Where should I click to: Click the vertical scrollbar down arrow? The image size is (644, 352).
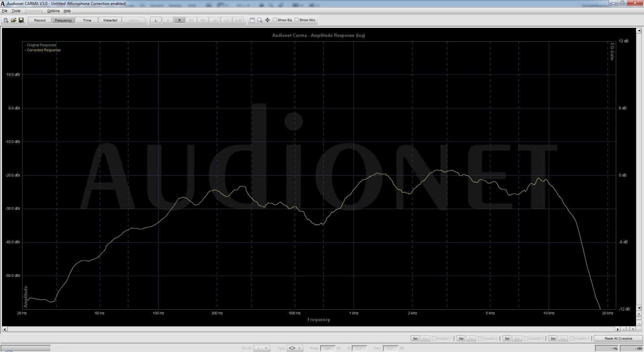tap(639, 308)
